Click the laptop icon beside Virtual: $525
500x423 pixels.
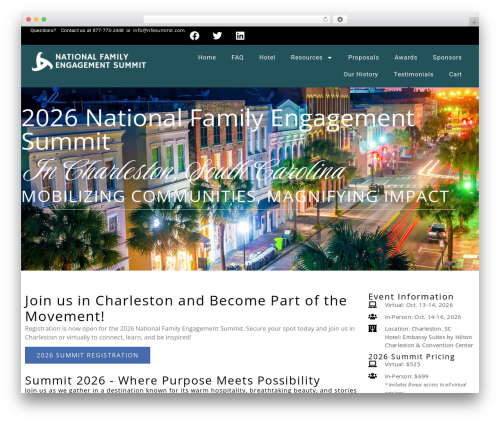click(x=373, y=364)
